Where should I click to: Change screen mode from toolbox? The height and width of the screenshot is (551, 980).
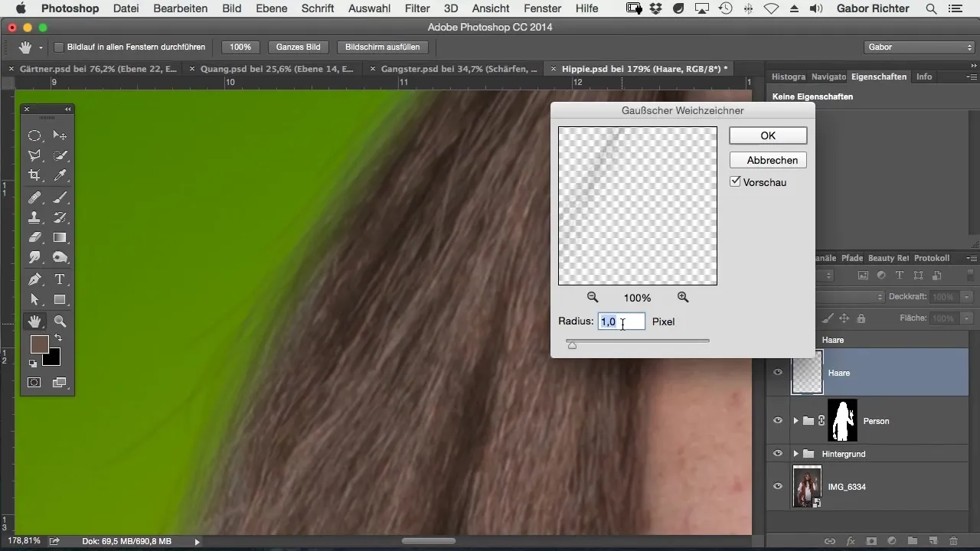60,383
